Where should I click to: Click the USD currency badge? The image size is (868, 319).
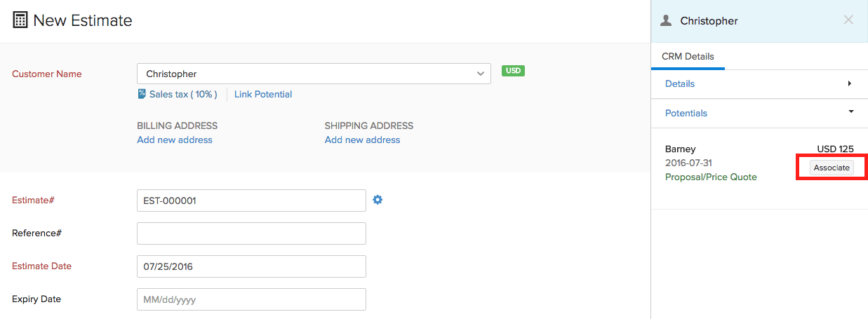coord(513,71)
